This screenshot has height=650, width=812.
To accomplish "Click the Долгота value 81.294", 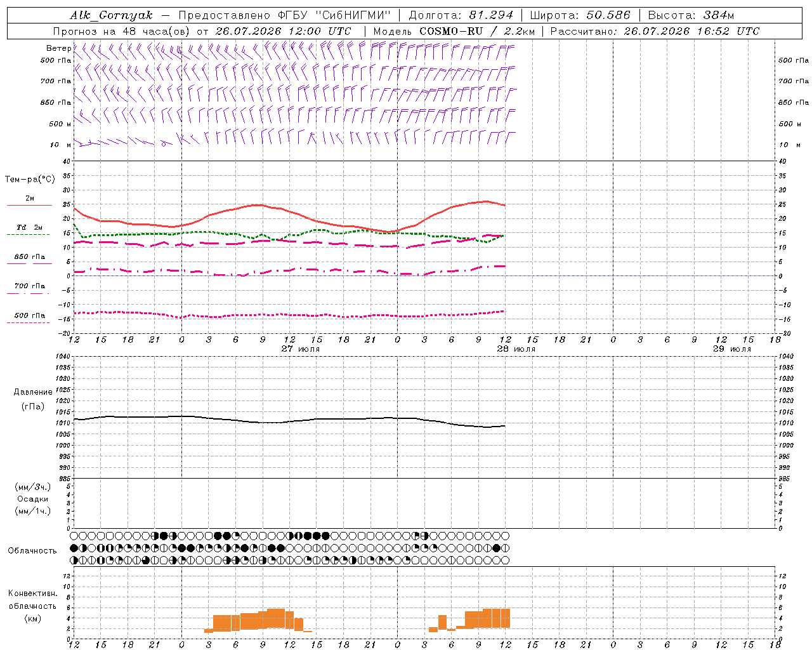I will [x=491, y=16].
